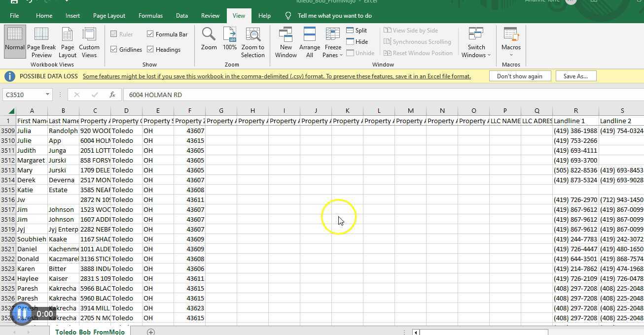Uncheck the Headings checkbox
The width and height of the screenshot is (644, 335).
click(x=150, y=49)
